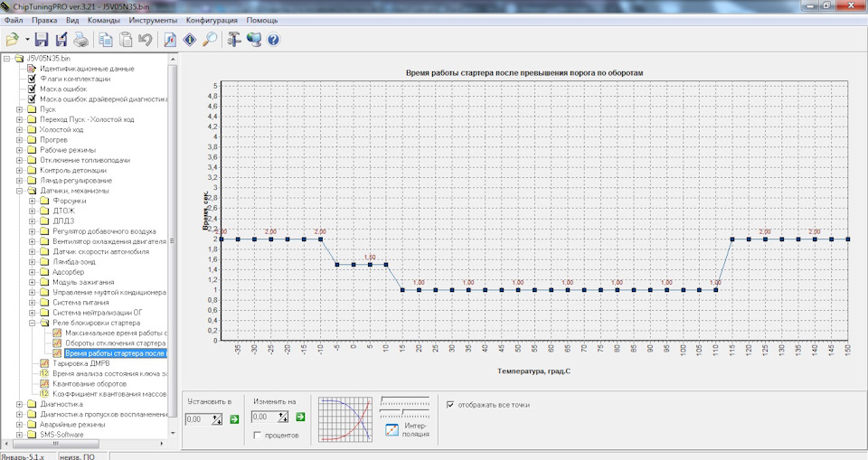This screenshot has width=868, height=460.
Task: Expand the 'Пуск' folder
Action: coord(19,109)
